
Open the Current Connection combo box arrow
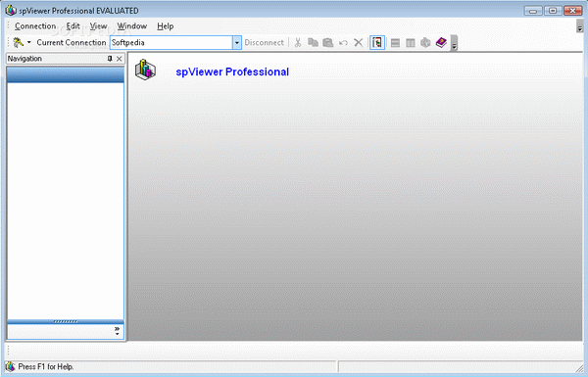[x=236, y=43]
